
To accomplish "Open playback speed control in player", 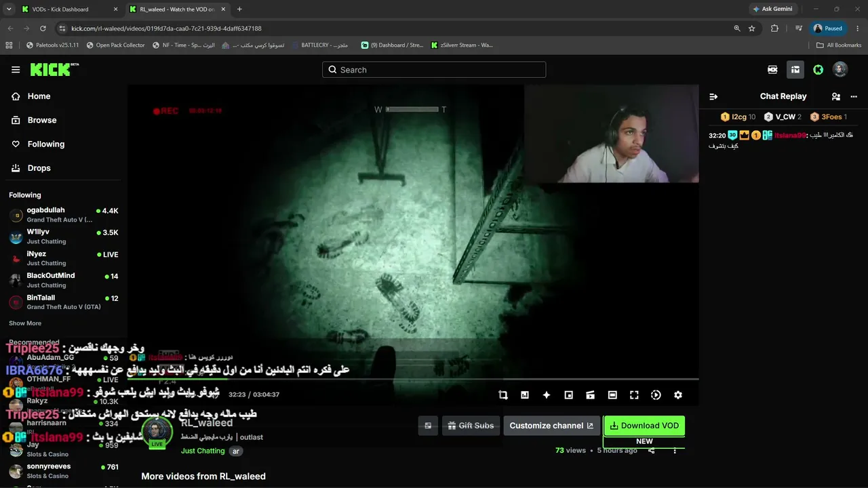I will click(x=656, y=395).
